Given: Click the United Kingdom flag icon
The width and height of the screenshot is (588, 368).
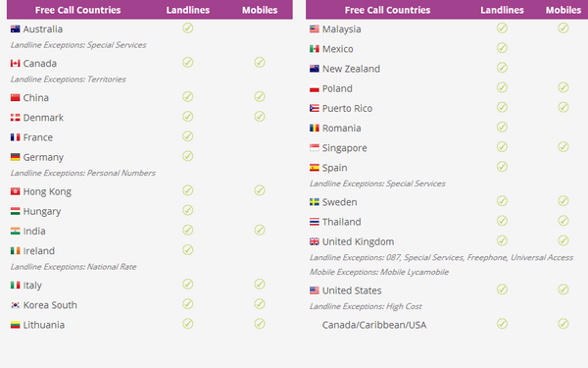Looking at the screenshot, I should tap(315, 241).
